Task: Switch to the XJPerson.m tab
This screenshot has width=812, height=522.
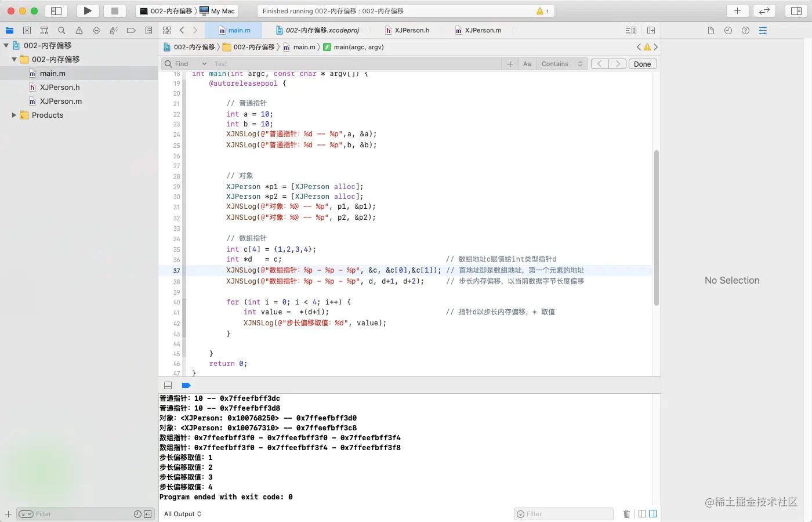Action: coord(478,30)
